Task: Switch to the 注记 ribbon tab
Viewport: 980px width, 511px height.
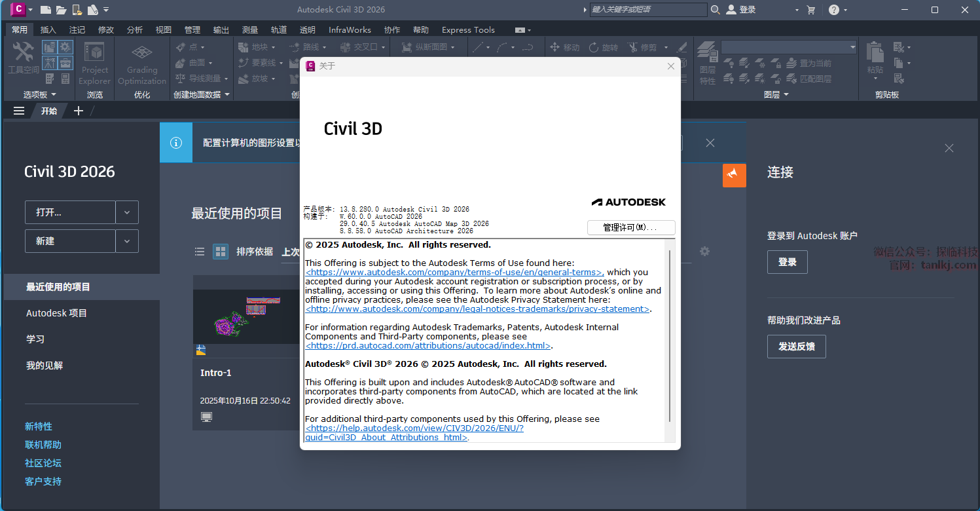Action: pos(77,29)
